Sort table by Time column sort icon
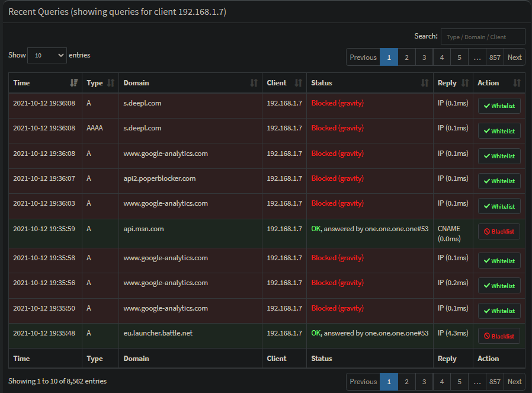The width and height of the screenshot is (532, 393). point(74,83)
